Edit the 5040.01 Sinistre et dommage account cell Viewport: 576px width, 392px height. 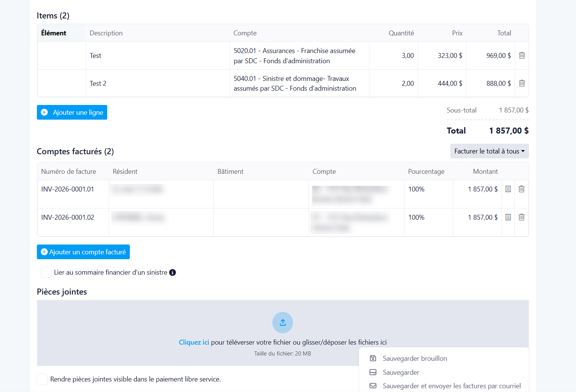299,84
